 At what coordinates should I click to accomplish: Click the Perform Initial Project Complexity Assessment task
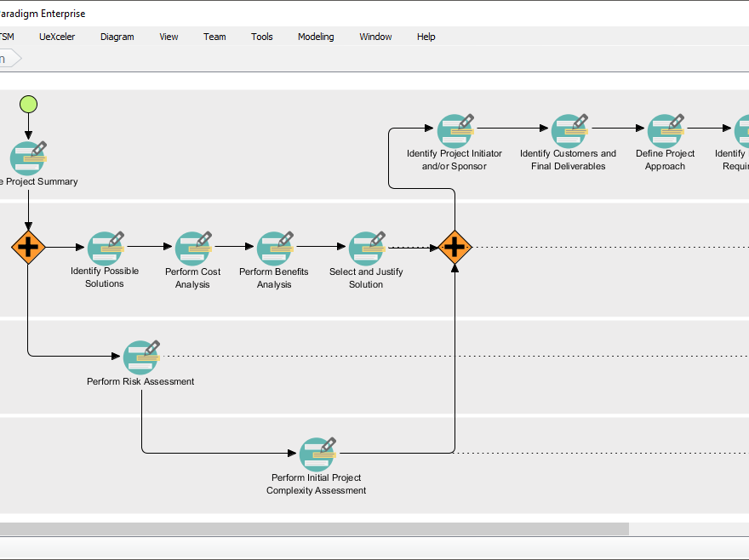316,453
